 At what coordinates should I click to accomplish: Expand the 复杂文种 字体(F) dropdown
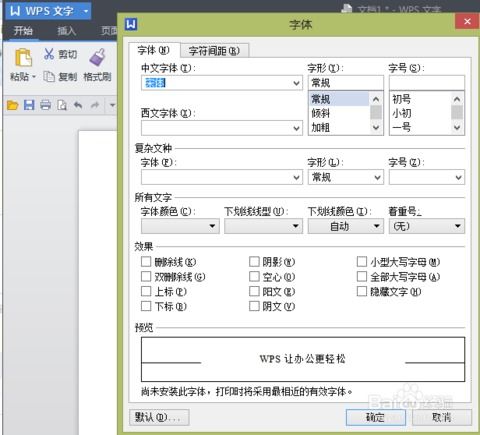(296, 177)
